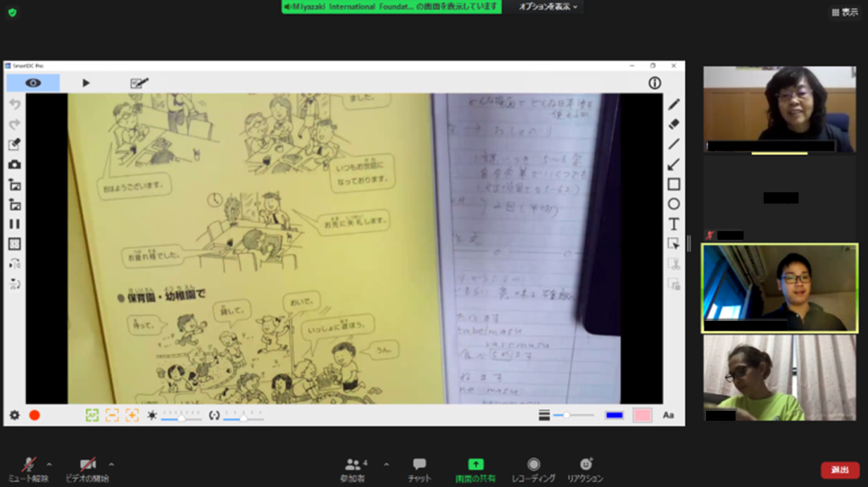Open Zoom reactions
The height and width of the screenshot is (487, 868).
(x=585, y=469)
